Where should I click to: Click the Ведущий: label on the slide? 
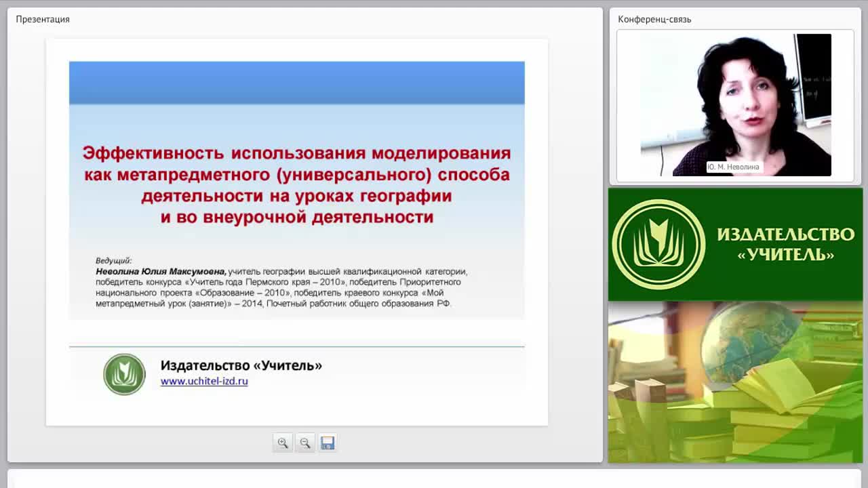click(113, 261)
